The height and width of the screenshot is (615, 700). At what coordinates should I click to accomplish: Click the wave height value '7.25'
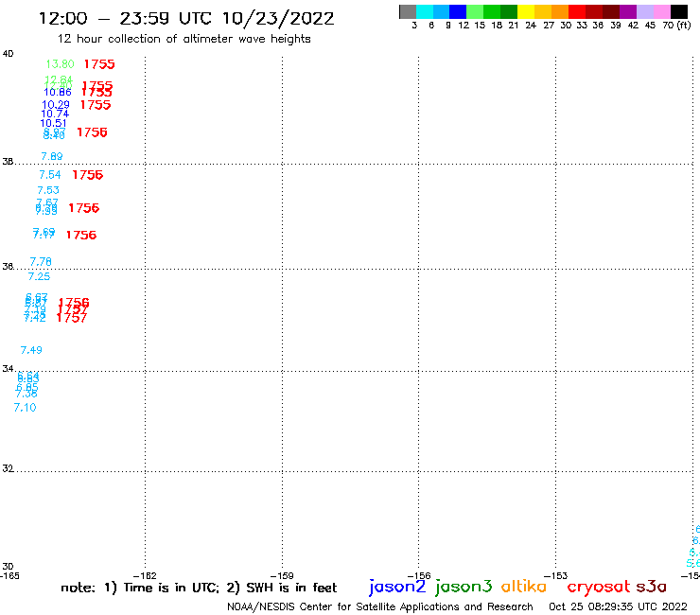(x=40, y=276)
